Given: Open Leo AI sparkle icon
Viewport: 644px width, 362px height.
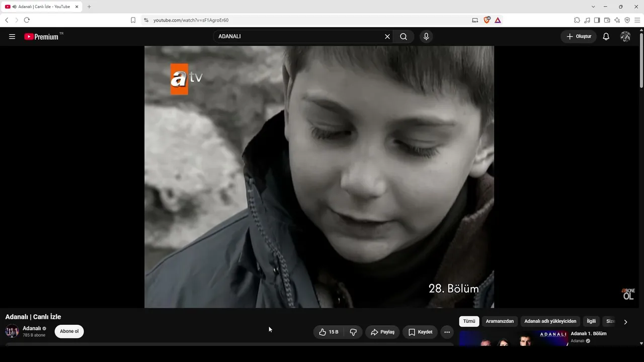Looking at the screenshot, I should coord(617,20).
